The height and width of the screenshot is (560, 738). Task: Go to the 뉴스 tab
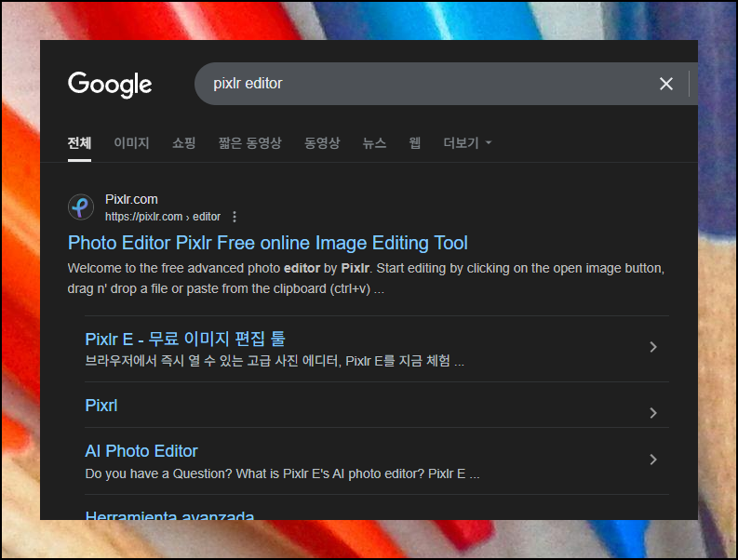(x=374, y=142)
